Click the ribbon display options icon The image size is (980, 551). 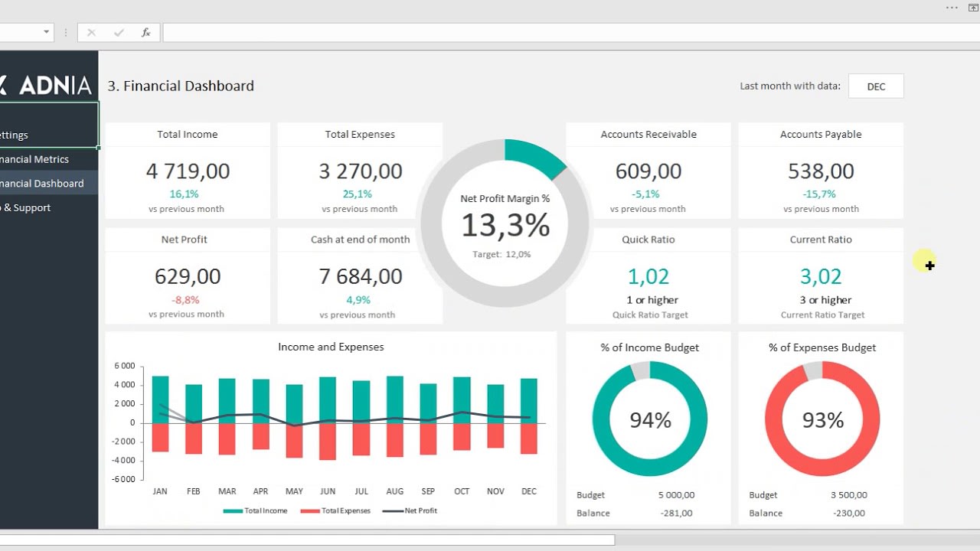(x=973, y=8)
